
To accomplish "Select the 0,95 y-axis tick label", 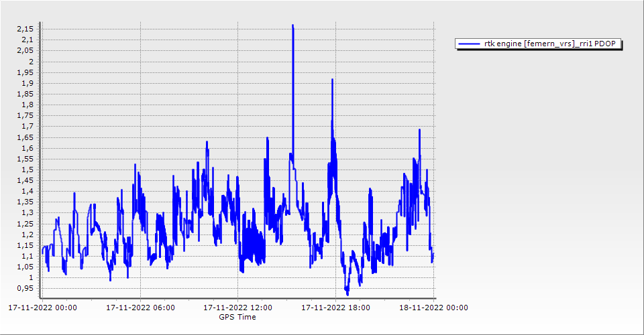I will click(x=24, y=288).
